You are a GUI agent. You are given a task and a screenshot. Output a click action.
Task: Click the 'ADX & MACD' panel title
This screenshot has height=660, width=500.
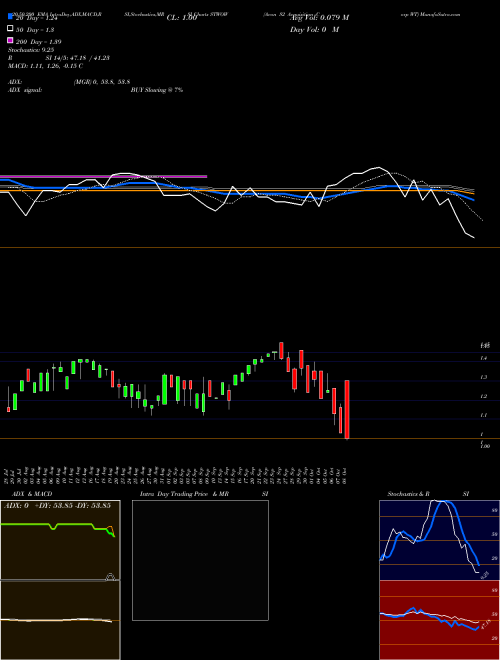point(32,494)
